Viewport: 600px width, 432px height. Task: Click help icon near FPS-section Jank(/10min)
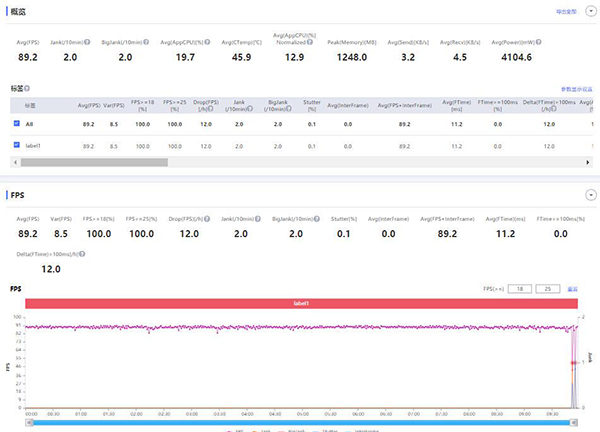point(260,217)
